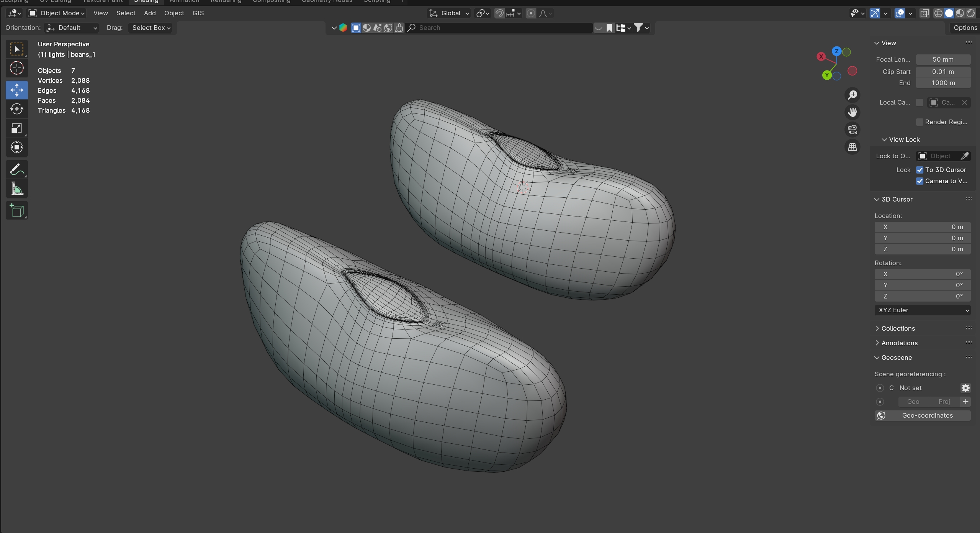Viewport: 980px width, 533px height.
Task: Click the Options button
Action: [x=965, y=28]
